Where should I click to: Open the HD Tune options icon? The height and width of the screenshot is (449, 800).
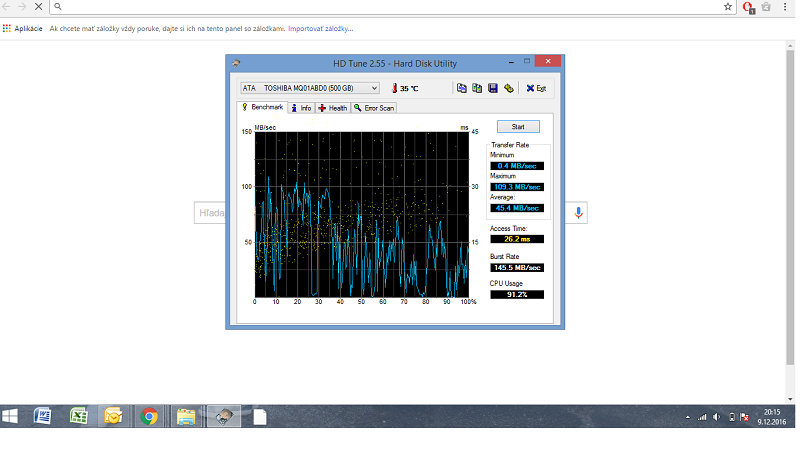508,88
